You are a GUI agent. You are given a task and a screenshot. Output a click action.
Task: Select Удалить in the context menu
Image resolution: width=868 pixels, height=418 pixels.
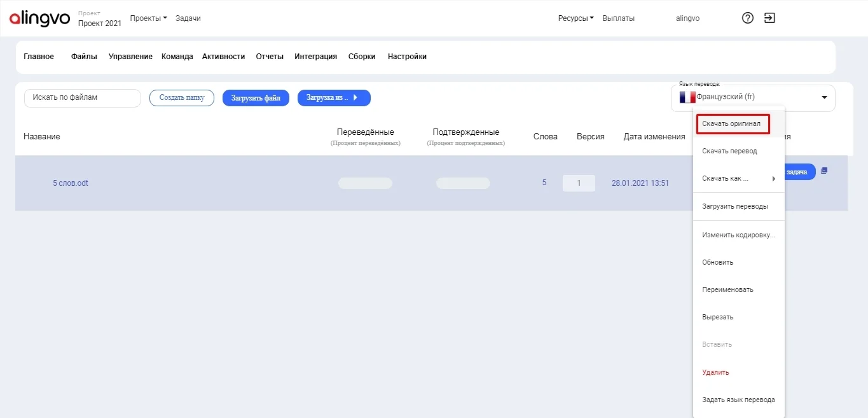[x=715, y=372]
